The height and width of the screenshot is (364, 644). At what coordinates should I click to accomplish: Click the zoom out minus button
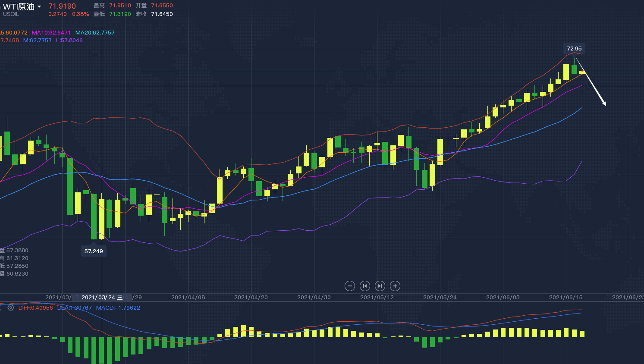tap(350, 286)
